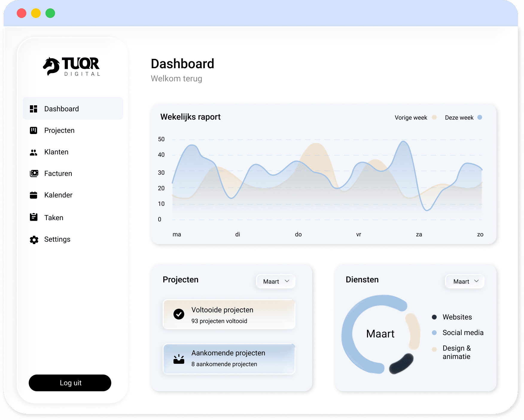Open the month dropdown chevron next to Maart
The width and height of the screenshot is (524, 420).
287,281
